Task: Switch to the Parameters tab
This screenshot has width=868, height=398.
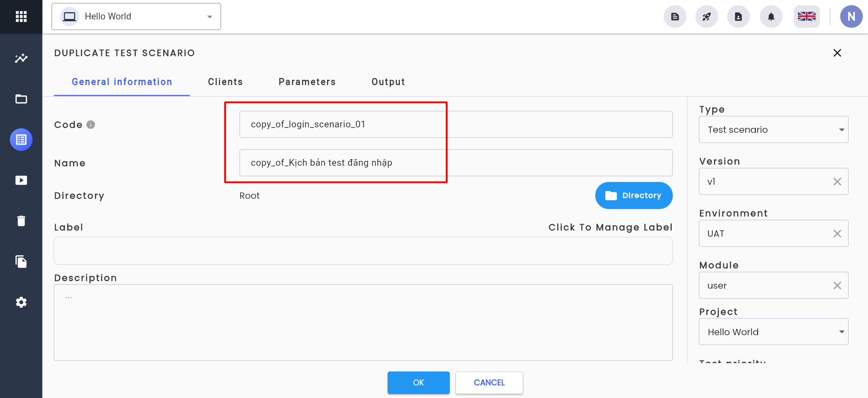Action: pyautogui.click(x=307, y=82)
